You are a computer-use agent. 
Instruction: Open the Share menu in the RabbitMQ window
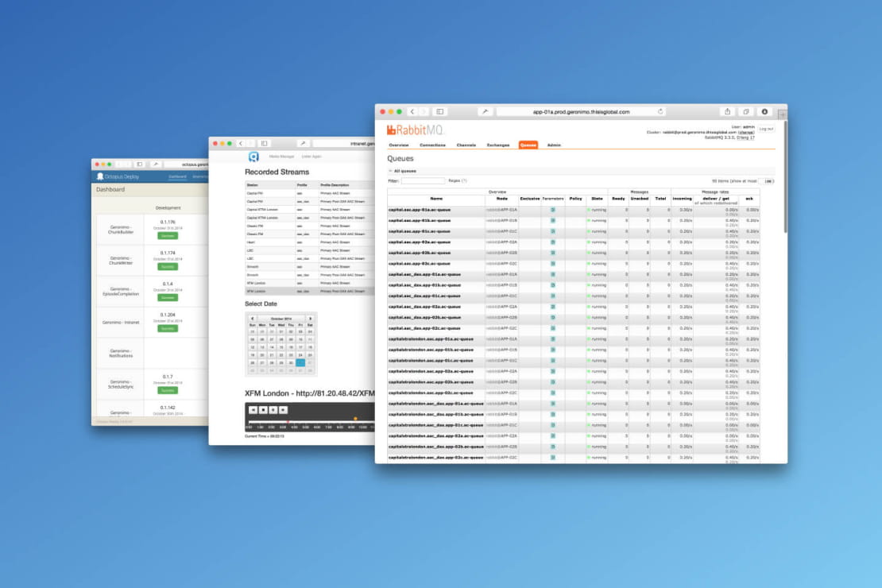[727, 111]
